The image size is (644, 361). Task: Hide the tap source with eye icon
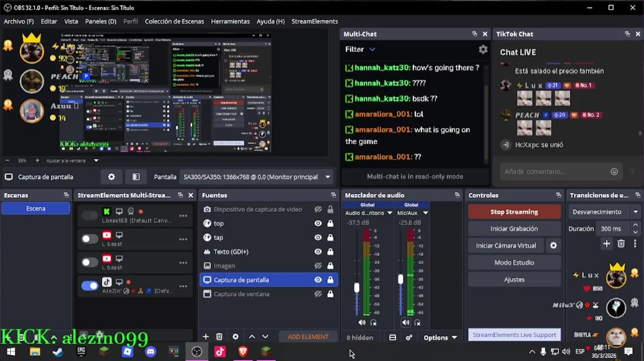318,238
